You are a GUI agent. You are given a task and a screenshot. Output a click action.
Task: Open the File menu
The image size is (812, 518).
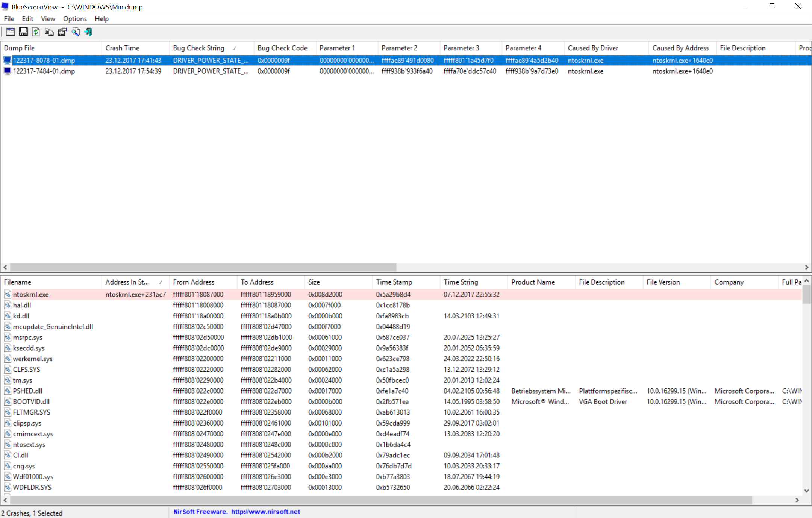9,19
